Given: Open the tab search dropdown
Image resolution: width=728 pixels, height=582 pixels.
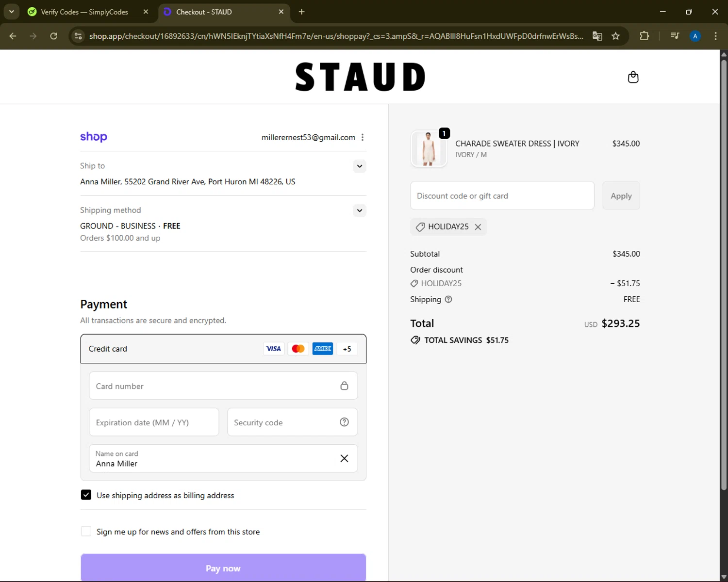Looking at the screenshot, I should click(x=12, y=12).
